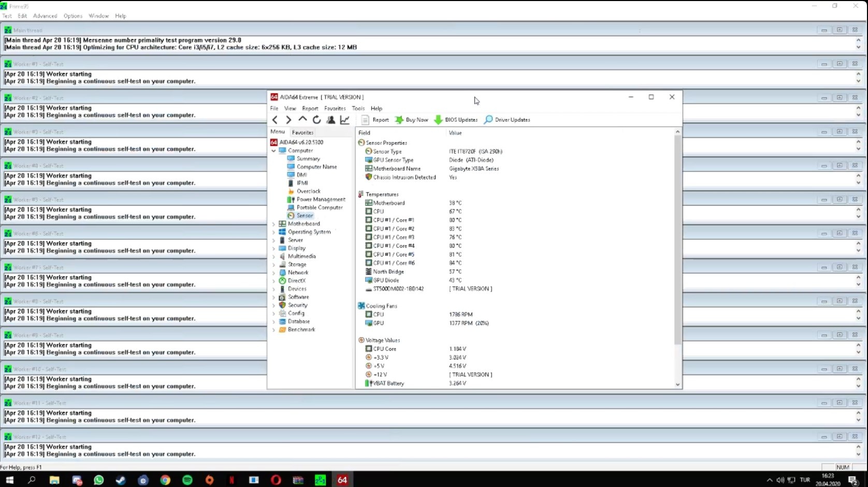Open Spotify from the taskbar
The width and height of the screenshot is (868, 487).
[187, 480]
